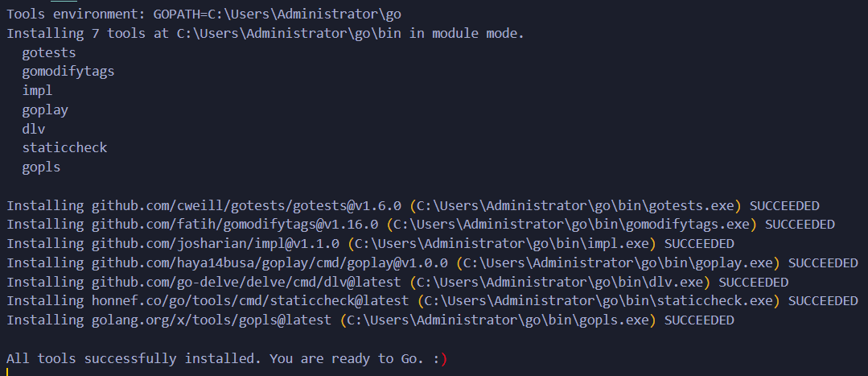Click the impl.exe file path

pyautogui.click(x=504, y=243)
